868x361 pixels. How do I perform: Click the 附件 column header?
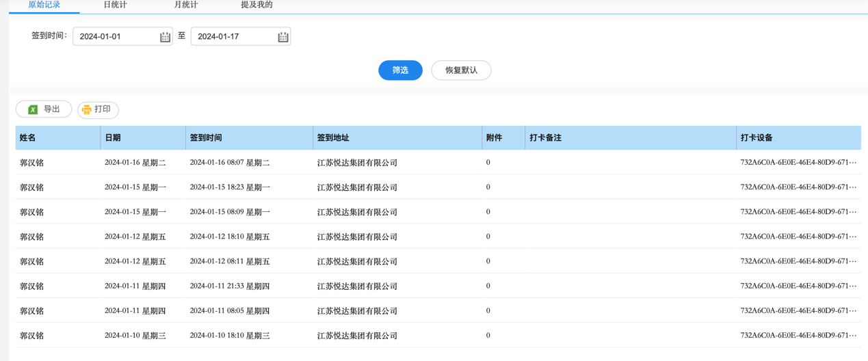[x=503, y=137]
